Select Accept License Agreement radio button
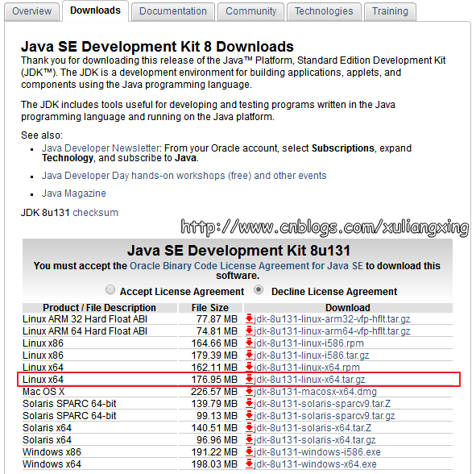The height and width of the screenshot is (474, 476). (x=110, y=289)
